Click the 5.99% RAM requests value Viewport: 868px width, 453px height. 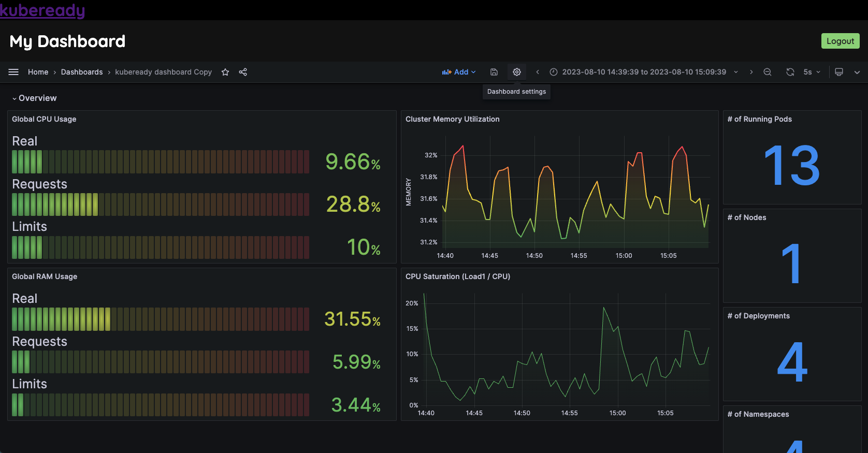tap(356, 362)
